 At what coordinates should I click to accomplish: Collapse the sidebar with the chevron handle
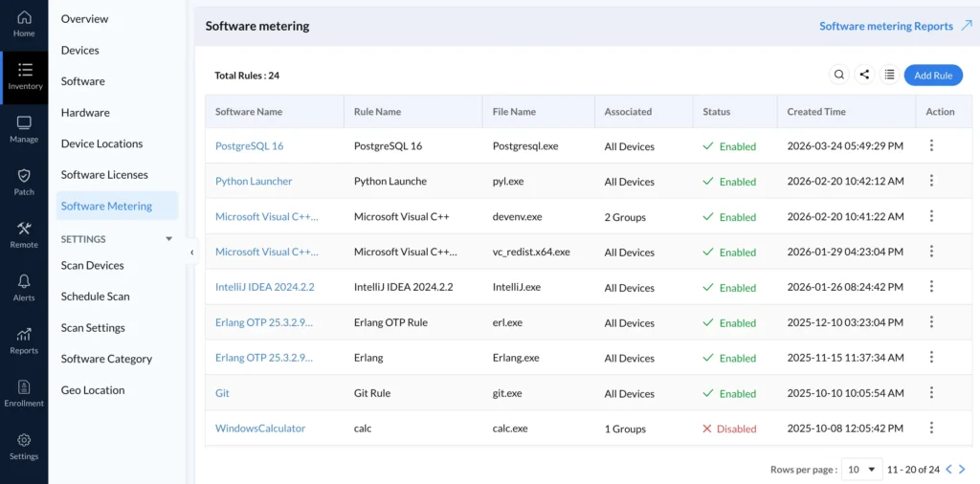tap(191, 253)
